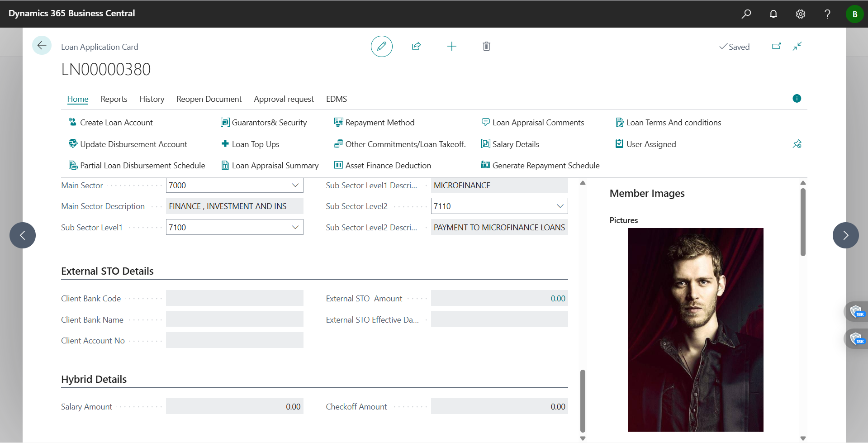Click the info circle toggle
This screenshot has height=443, width=868.
point(797,98)
